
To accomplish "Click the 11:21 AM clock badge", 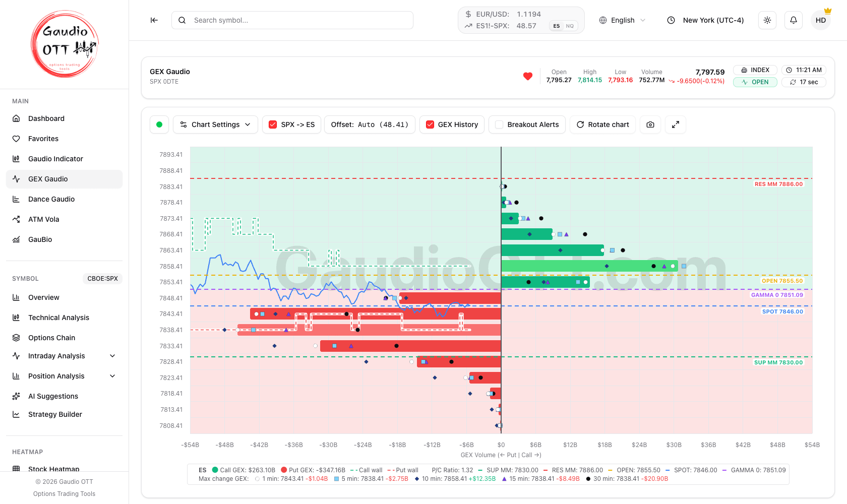I will [x=804, y=70].
